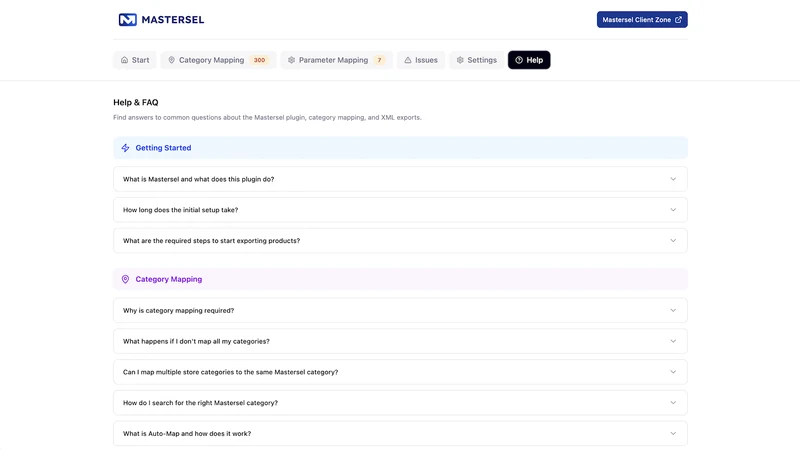Click the gear icon in Settings tab
The width and height of the screenshot is (800, 450).
point(460,60)
